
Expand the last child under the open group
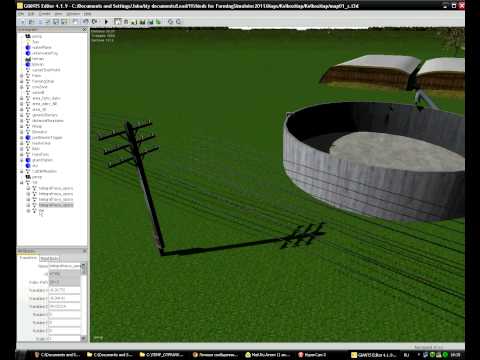pos(28,211)
